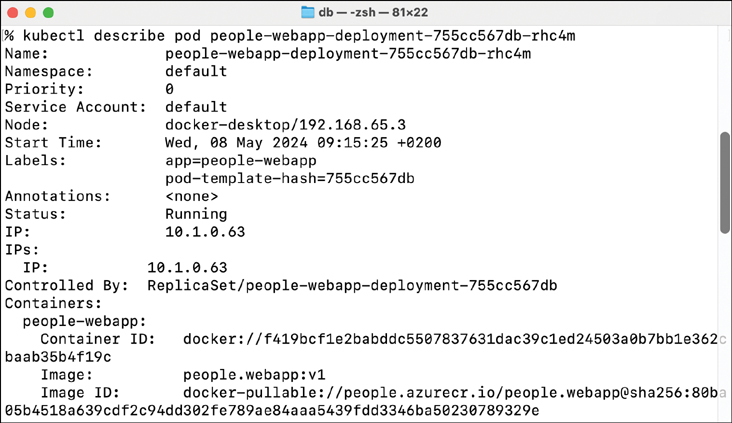
Task: Minimize the terminal using the yellow button
Action: [x=32, y=12]
